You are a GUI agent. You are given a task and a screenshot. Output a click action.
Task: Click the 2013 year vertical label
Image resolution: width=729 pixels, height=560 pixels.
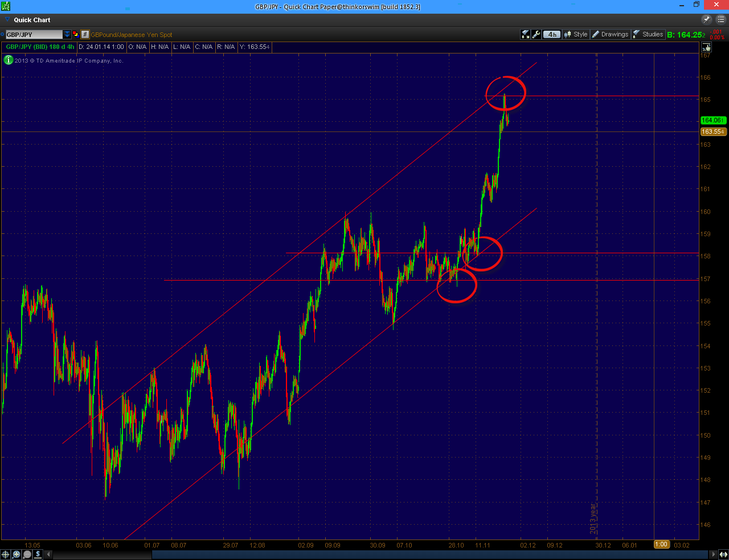pos(593,518)
